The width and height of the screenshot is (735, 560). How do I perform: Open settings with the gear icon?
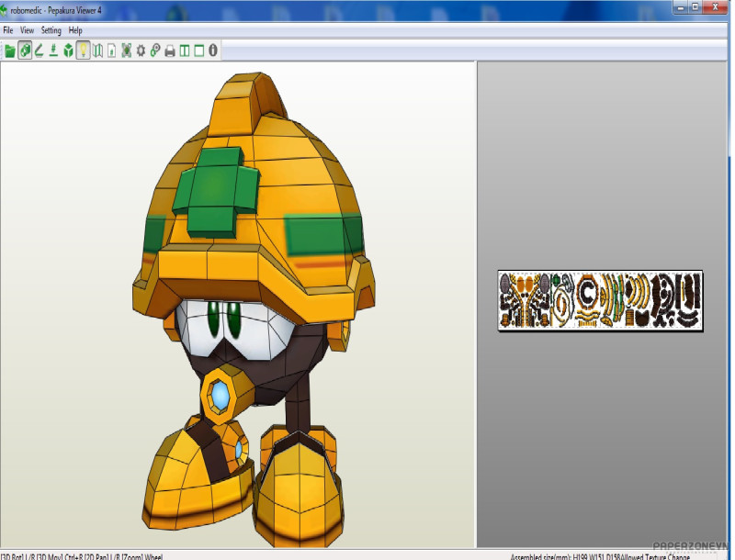[x=141, y=50]
